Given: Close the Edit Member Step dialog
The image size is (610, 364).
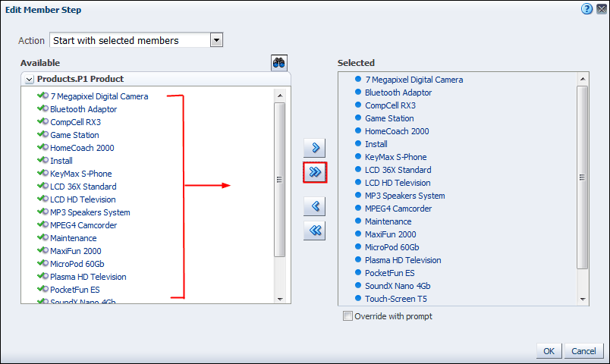Looking at the screenshot, I should [x=601, y=9].
